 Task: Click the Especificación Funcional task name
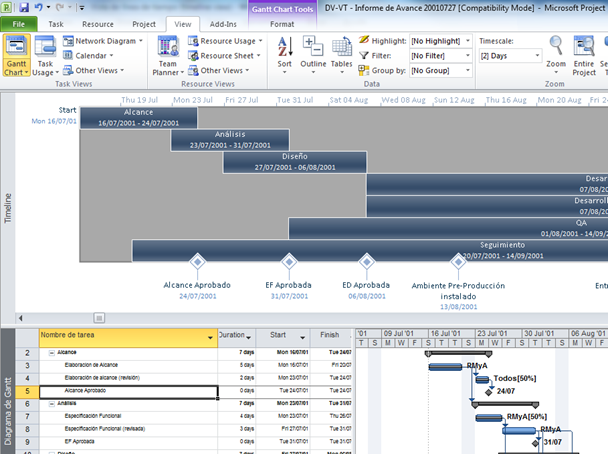coord(93,416)
